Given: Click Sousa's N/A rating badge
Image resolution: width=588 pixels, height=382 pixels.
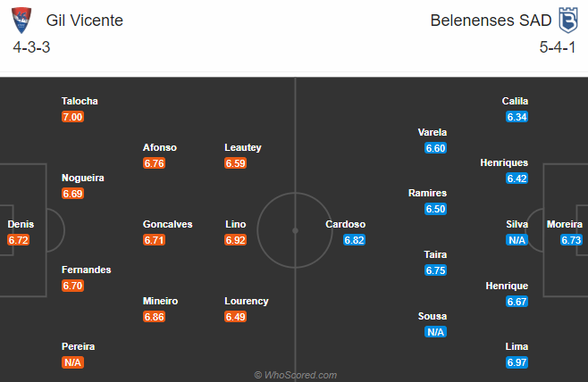Looking at the screenshot, I should pos(435,332).
